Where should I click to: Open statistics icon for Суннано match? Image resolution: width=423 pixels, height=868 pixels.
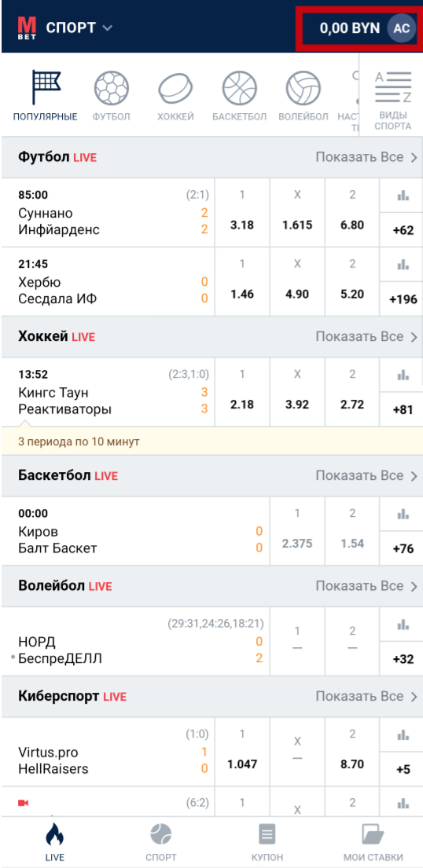coord(403,195)
